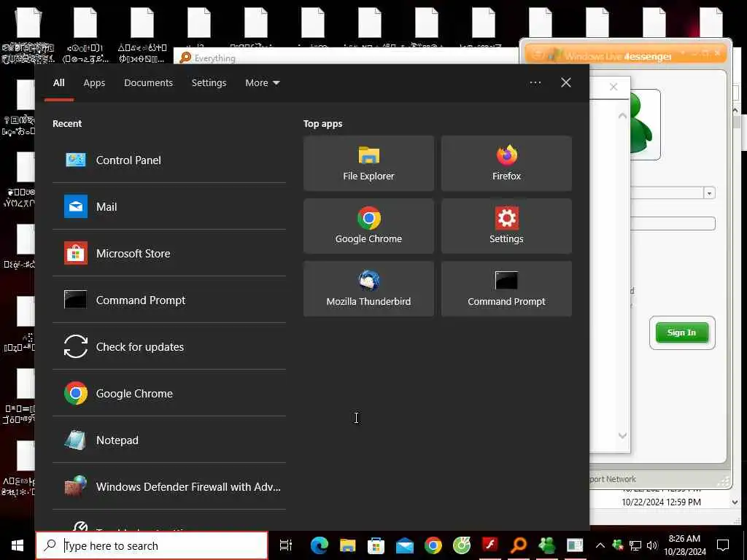Open Mail from the taskbar
The width and height of the screenshot is (747, 560).
[x=404, y=545]
